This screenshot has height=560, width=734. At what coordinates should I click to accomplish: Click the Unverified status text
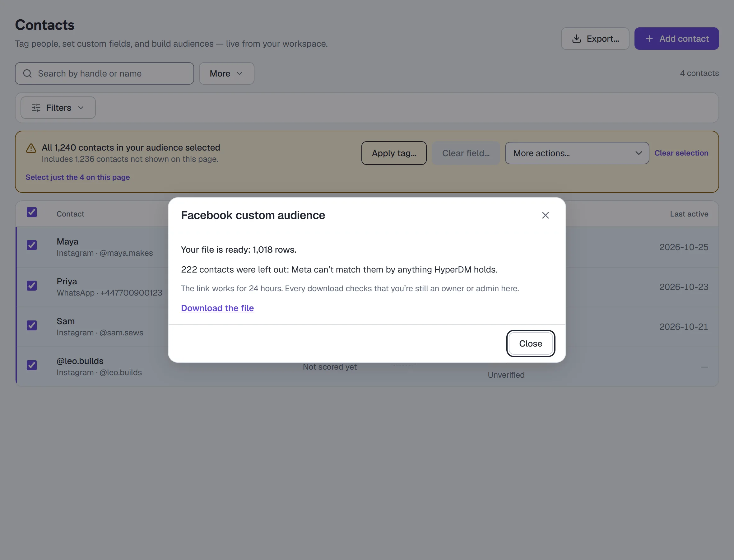506,375
